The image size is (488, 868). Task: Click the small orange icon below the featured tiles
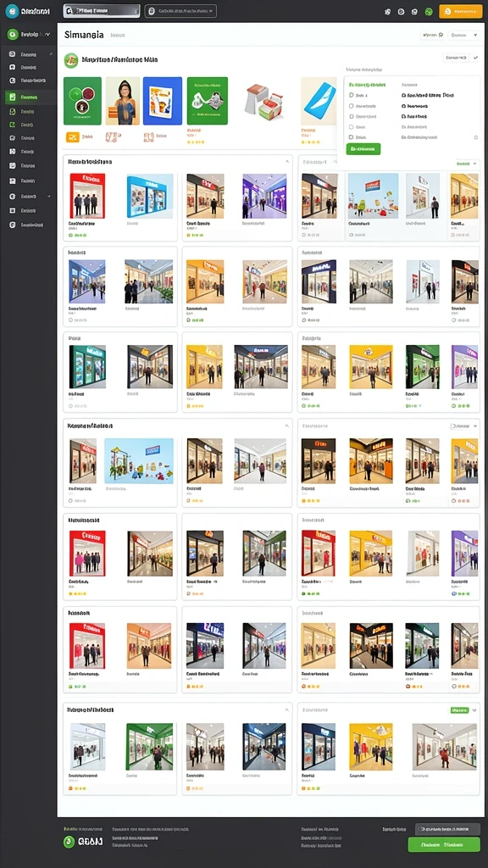73,136
